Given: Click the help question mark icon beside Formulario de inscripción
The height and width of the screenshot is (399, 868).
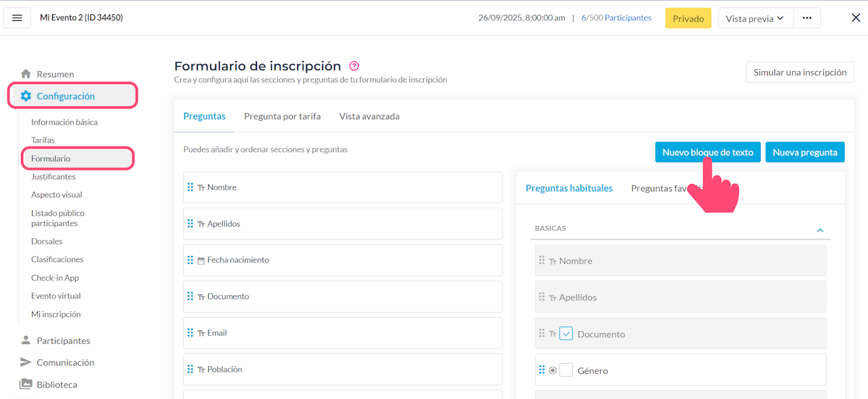Looking at the screenshot, I should point(354,66).
